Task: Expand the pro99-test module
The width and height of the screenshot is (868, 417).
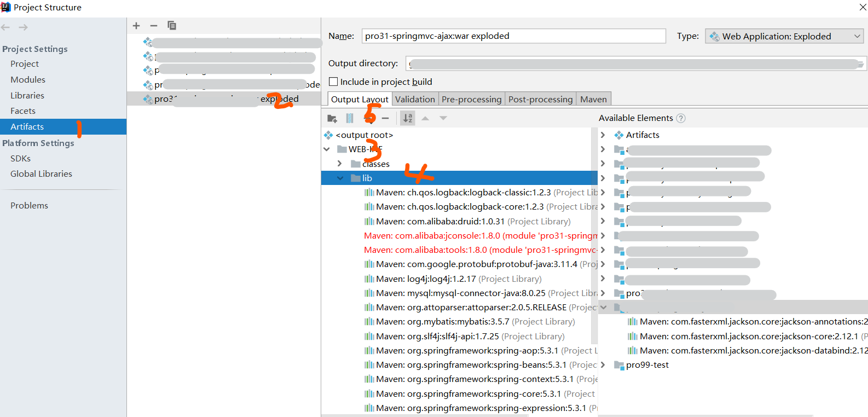Action: pyautogui.click(x=603, y=365)
